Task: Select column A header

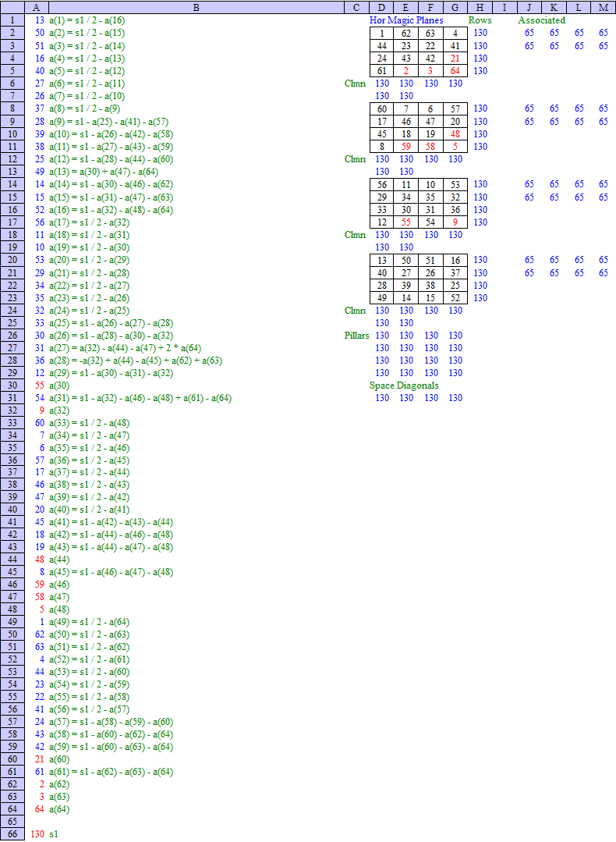Action: pos(36,8)
